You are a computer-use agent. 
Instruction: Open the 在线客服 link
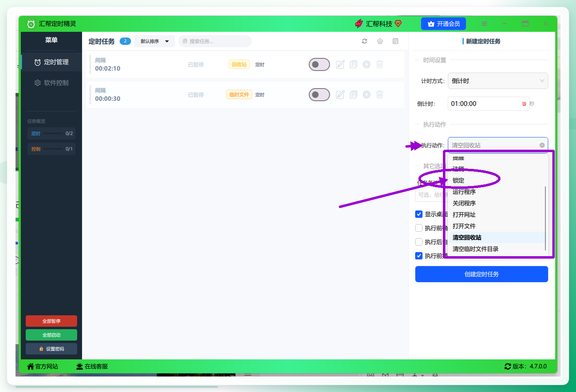[92, 366]
